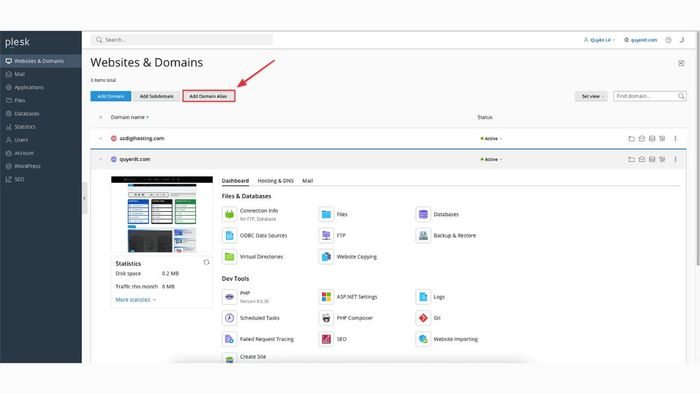Open more actions menu for quyenlt.com
The image size is (700, 394).
tap(675, 159)
